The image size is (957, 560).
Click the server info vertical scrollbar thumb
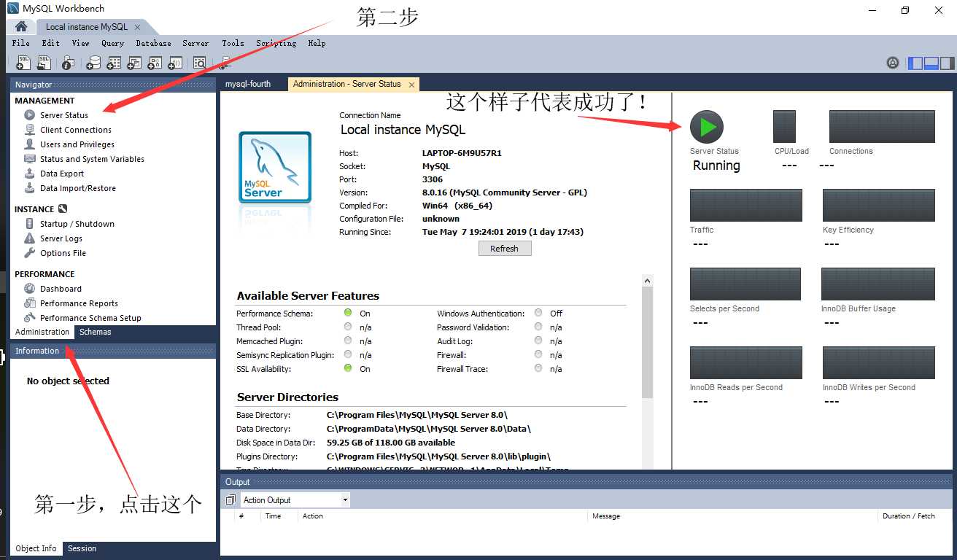coord(647,343)
